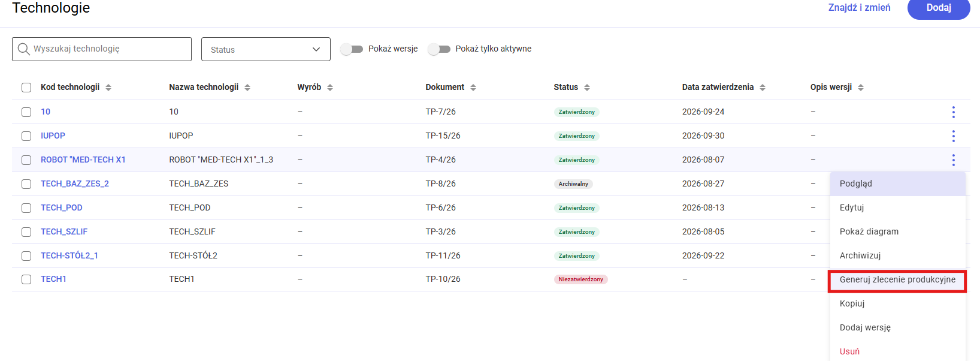Click the magnifier icon in search field

[23, 49]
